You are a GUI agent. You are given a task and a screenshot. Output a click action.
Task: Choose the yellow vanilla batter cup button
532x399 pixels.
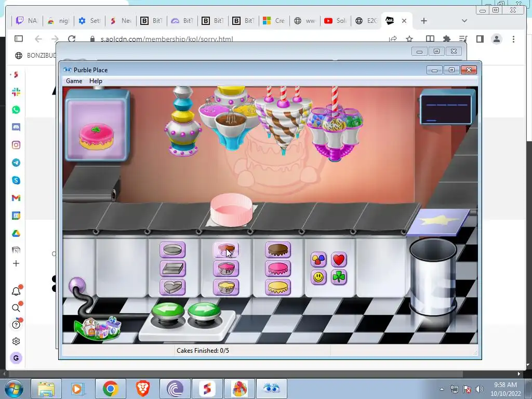[x=225, y=287]
